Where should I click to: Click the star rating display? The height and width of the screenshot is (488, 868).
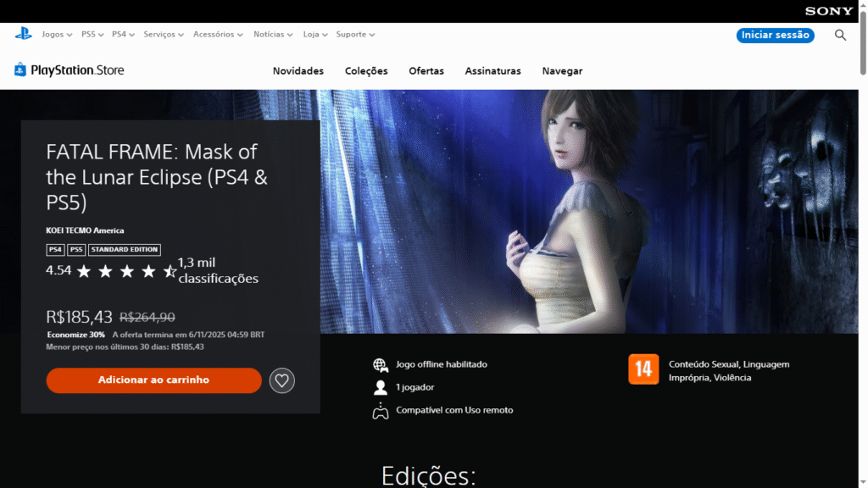[125, 271]
